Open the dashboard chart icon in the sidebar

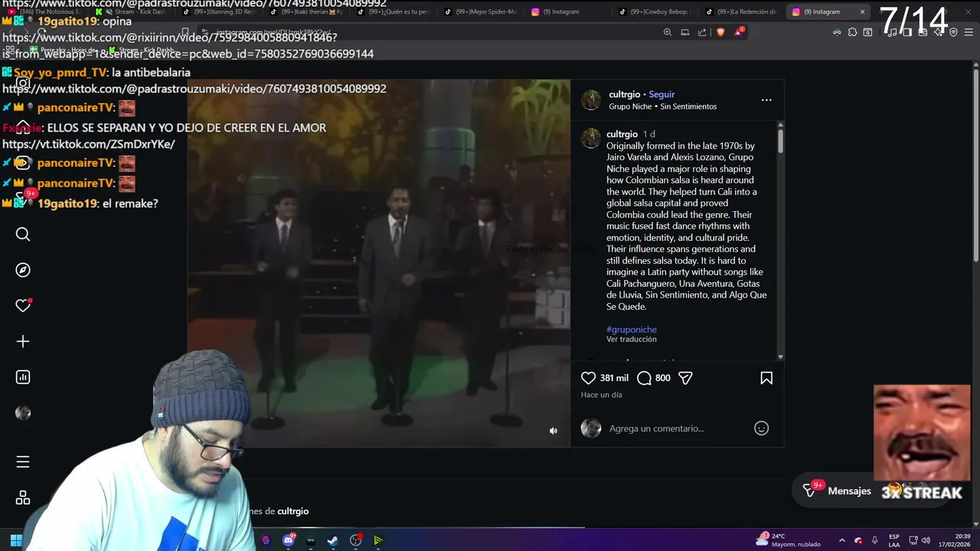tap(23, 377)
